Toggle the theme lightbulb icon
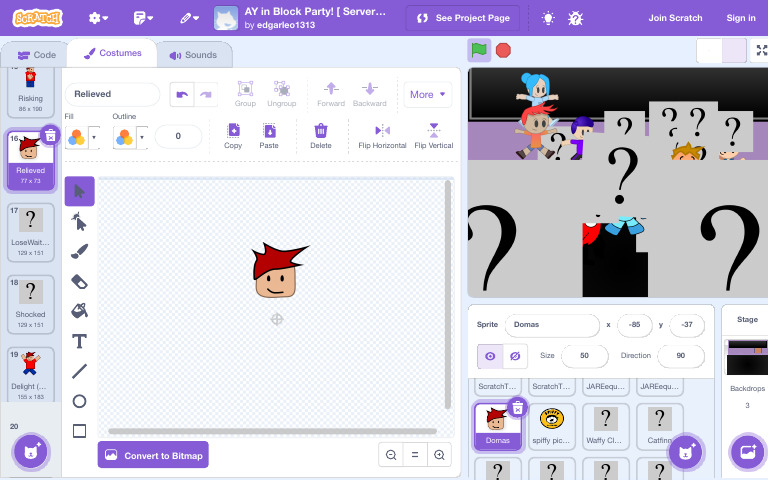The width and height of the screenshot is (768, 480). (548, 19)
